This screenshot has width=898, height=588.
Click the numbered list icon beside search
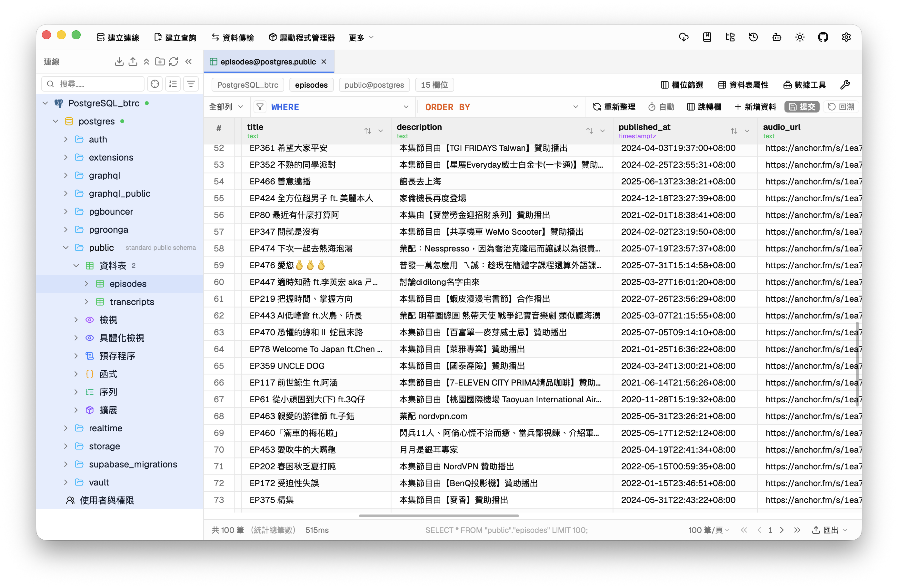point(173,84)
